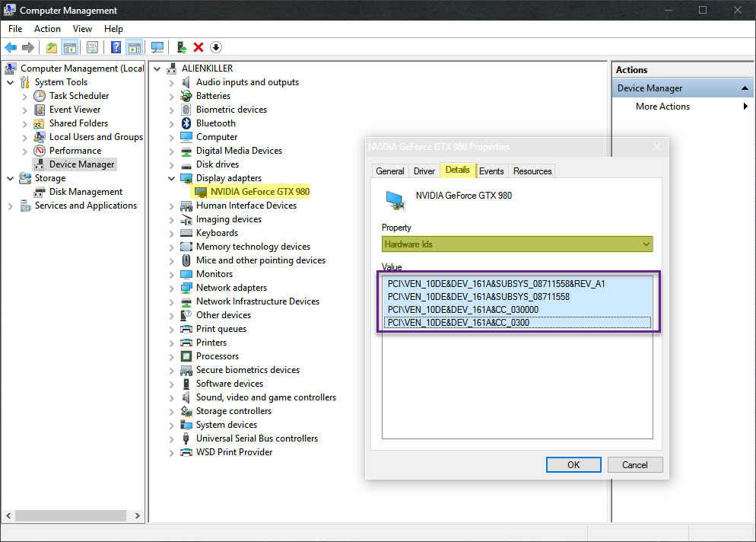Click the Scan for hardware changes monitor icon
This screenshot has width=756, height=542.
click(x=157, y=47)
